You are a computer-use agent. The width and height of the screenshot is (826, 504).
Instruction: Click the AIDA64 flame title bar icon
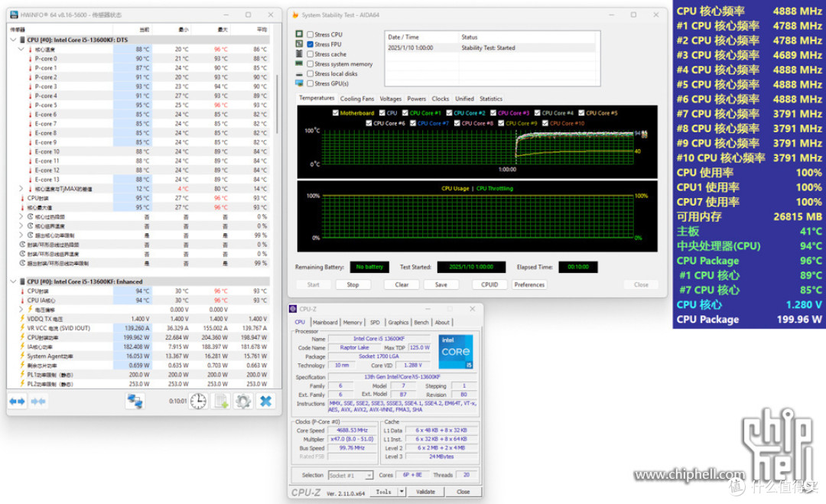pyautogui.click(x=295, y=15)
